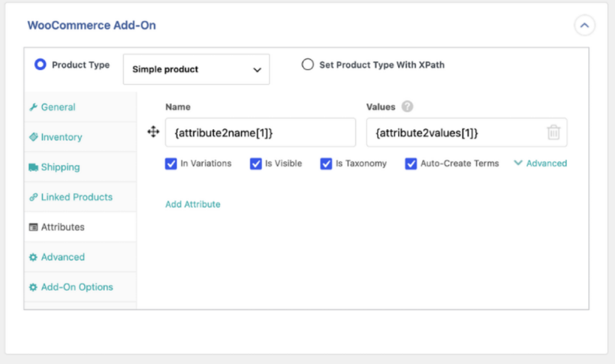
Task: Open the Advanced sidebar tab
Action: coord(80,257)
